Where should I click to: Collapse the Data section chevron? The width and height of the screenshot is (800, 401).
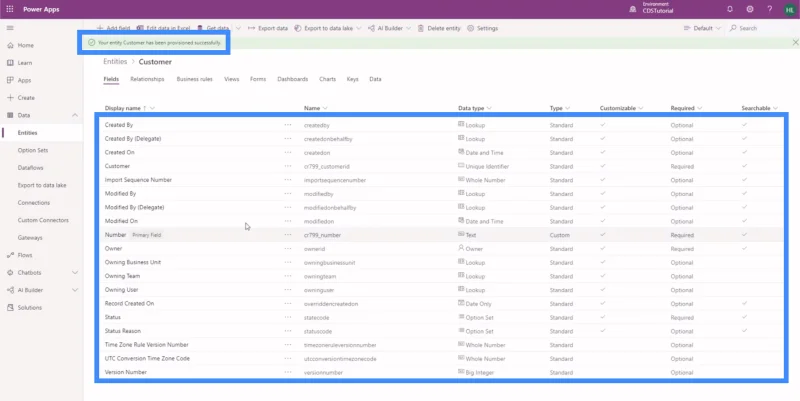tap(74, 115)
